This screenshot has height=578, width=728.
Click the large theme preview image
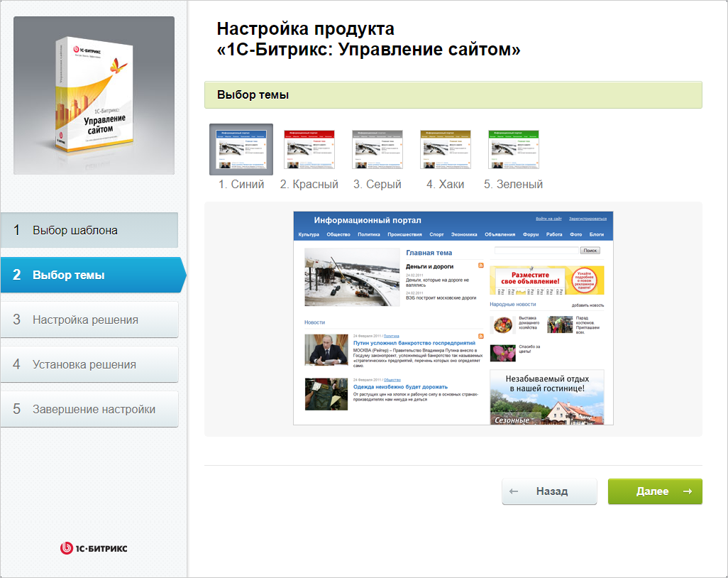[453, 318]
